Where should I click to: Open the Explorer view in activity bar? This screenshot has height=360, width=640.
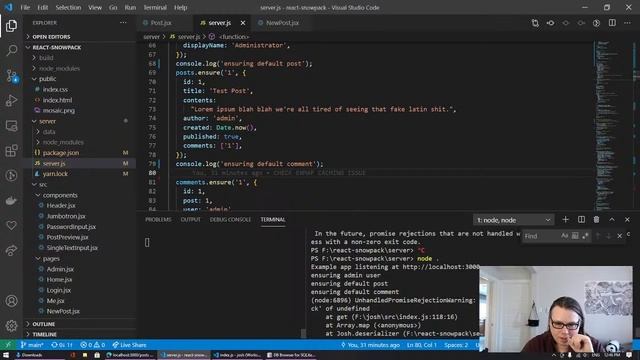(x=11, y=26)
